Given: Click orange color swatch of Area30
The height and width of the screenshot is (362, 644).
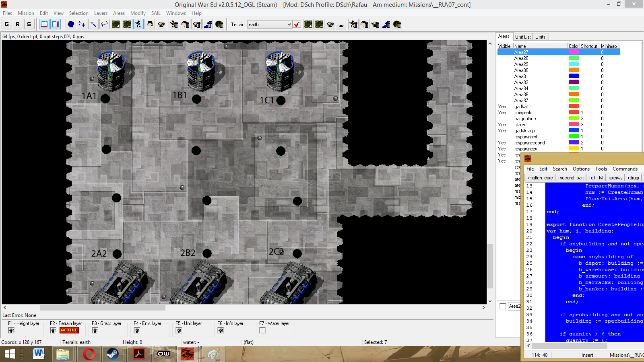Looking at the screenshot, I should [574, 70].
